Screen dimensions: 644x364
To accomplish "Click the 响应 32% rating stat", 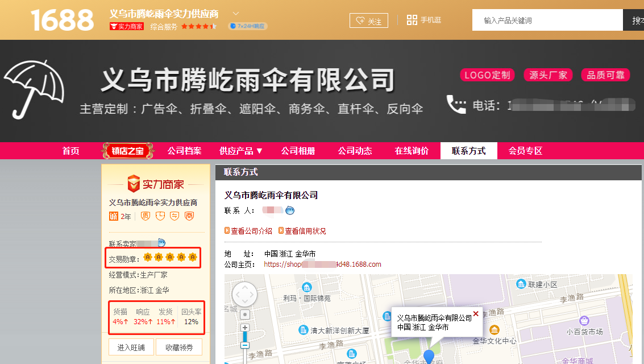I will coord(143,317).
